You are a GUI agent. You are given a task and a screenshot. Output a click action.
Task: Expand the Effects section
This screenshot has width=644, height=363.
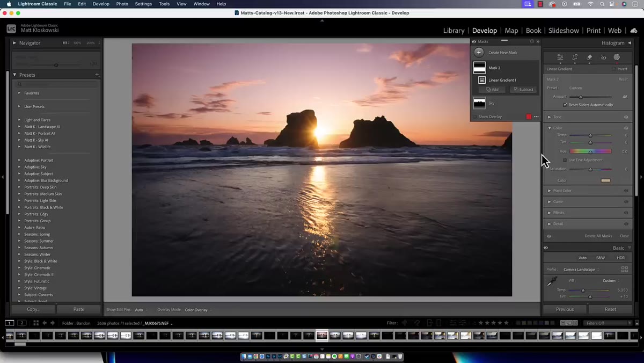coord(549,213)
